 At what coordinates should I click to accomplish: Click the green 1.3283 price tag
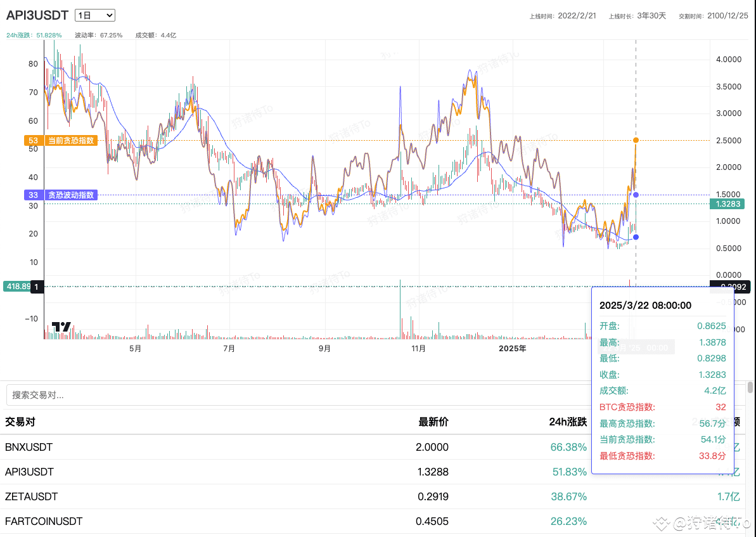point(727,204)
